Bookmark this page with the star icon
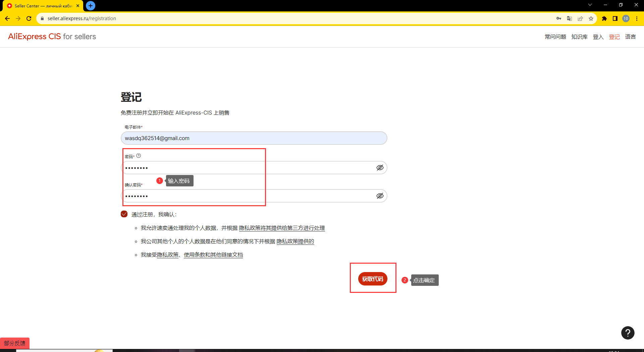Screen dimensions: 644x352 591,18
